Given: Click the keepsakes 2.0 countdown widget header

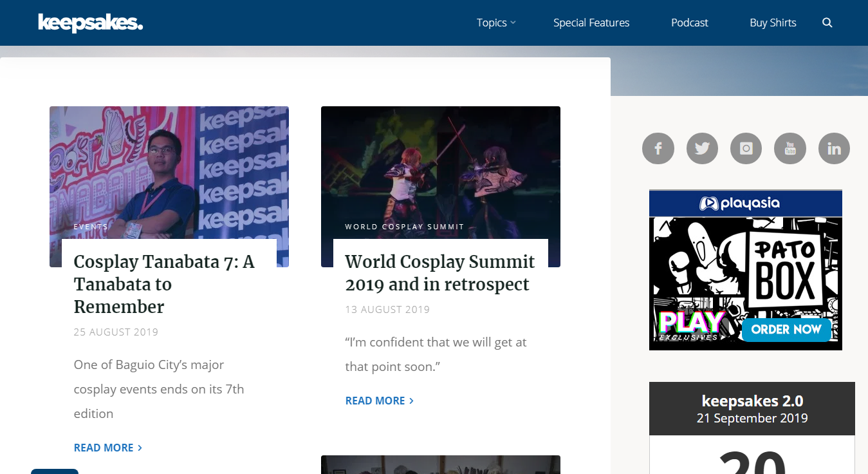Looking at the screenshot, I should pyautogui.click(x=752, y=409).
